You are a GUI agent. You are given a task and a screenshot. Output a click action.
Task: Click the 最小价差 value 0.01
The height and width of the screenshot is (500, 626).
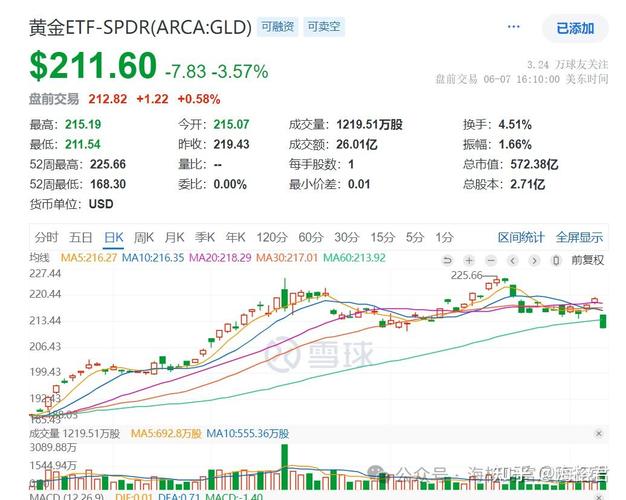(359, 184)
